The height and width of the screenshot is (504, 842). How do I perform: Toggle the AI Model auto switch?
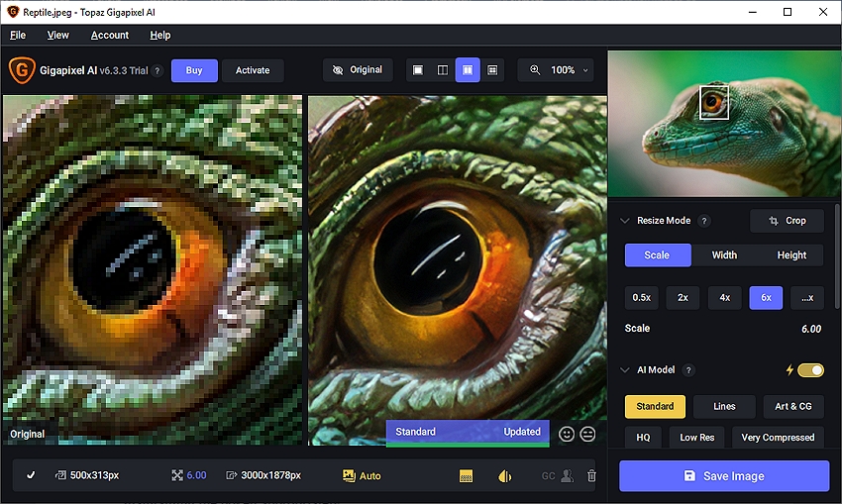click(809, 370)
